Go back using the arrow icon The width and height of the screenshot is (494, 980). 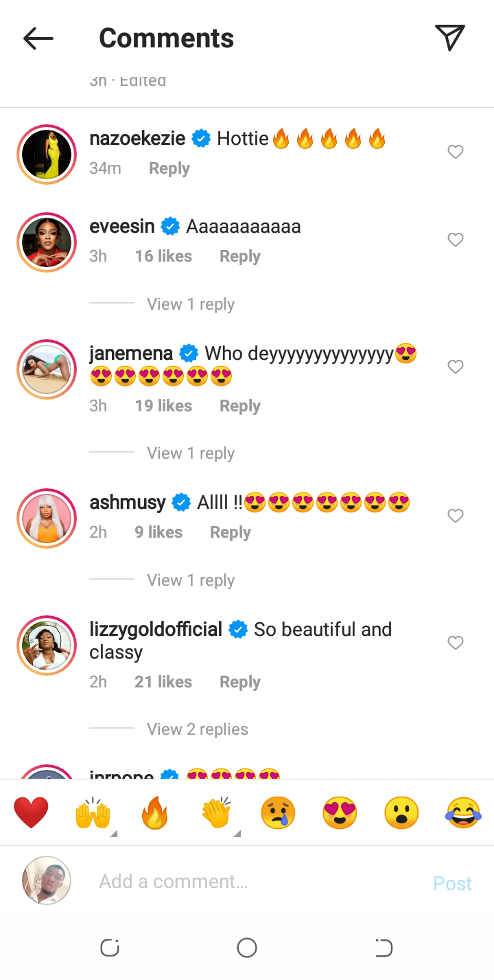click(x=38, y=38)
